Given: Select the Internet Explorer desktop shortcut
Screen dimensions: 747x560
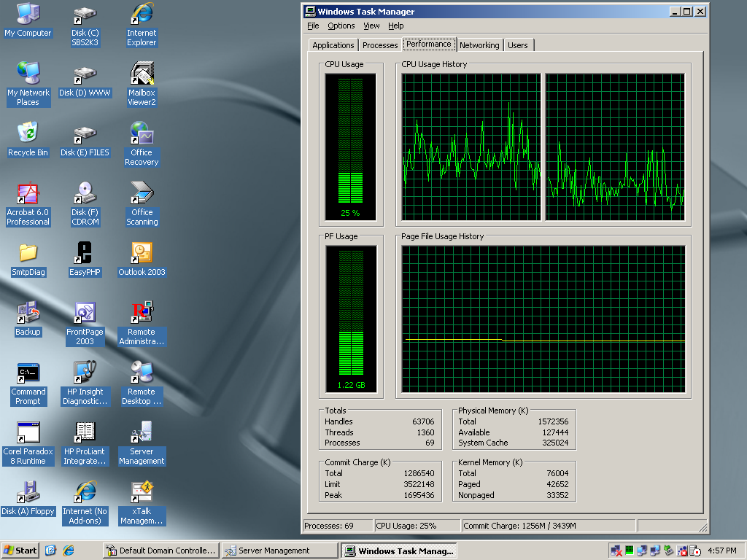Looking at the screenshot, I should pyautogui.click(x=142, y=26).
